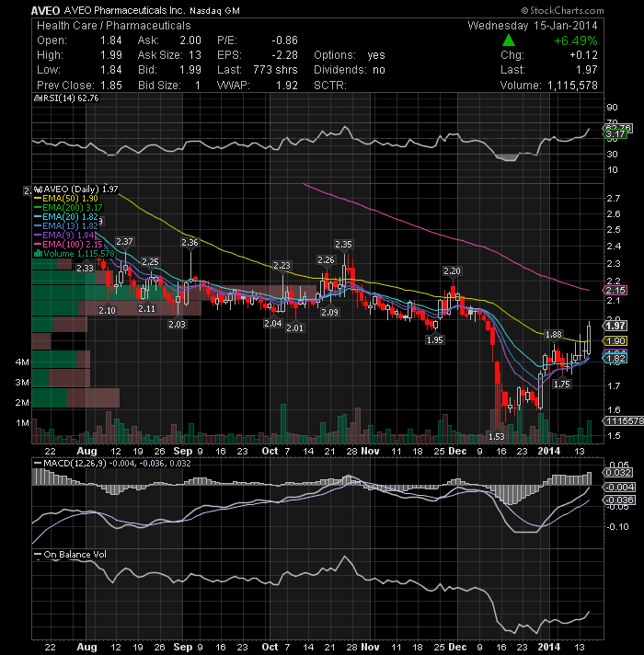This screenshot has width=644, height=655.
Task: Click the 2.26 price annotation label
Action: (x=326, y=259)
